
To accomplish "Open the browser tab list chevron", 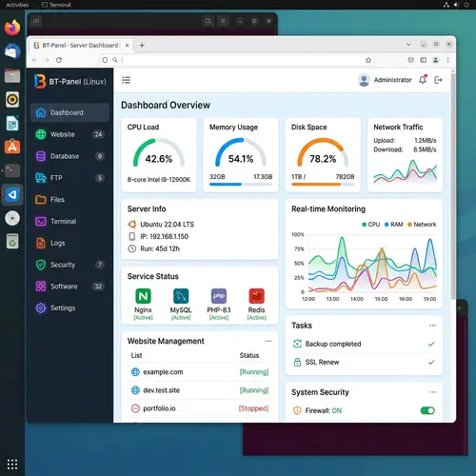I will coord(408,45).
